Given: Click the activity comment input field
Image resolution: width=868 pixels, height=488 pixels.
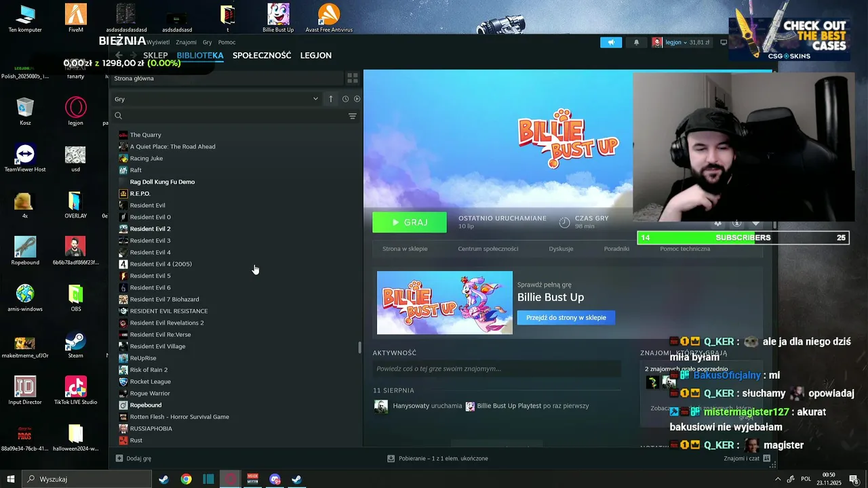Looking at the screenshot, I should [496, 369].
